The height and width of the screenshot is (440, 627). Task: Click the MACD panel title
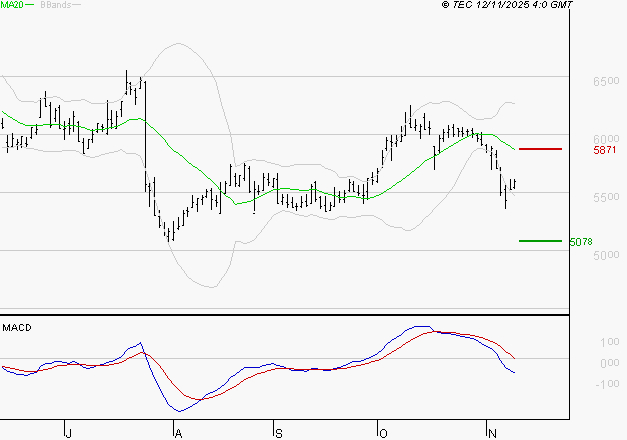point(17,328)
